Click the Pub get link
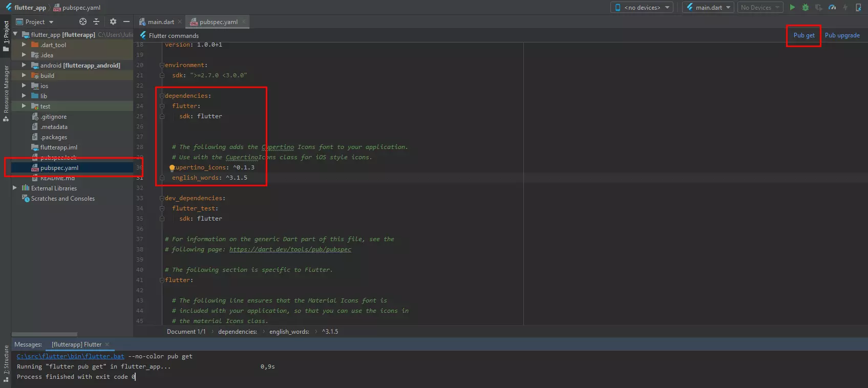The image size is (868, 388). coord(804,35)
